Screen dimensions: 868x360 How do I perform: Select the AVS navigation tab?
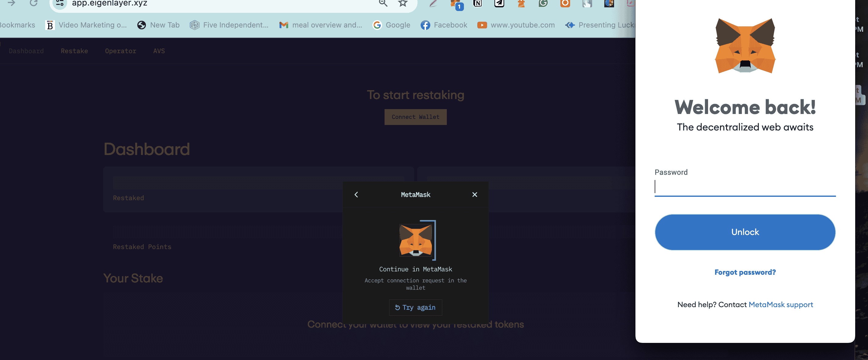pyautogui.click(x=159, y=51)
